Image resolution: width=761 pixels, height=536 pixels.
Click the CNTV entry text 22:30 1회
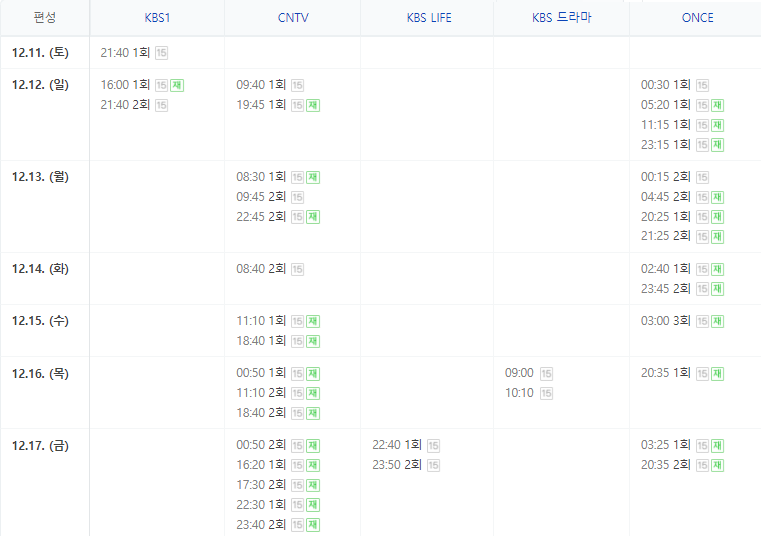pyautogui.click(x=261, y=505)
